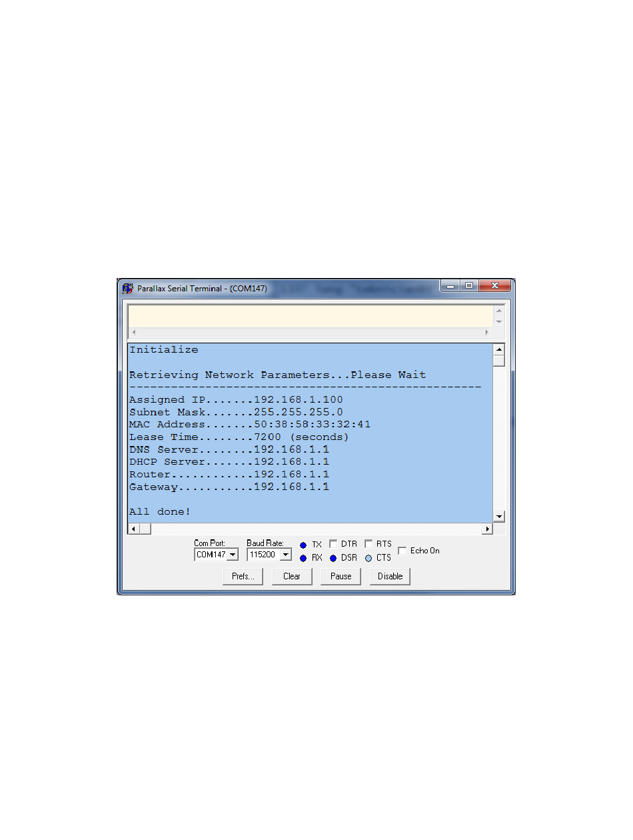Disable the serial connection

[390, 577]
